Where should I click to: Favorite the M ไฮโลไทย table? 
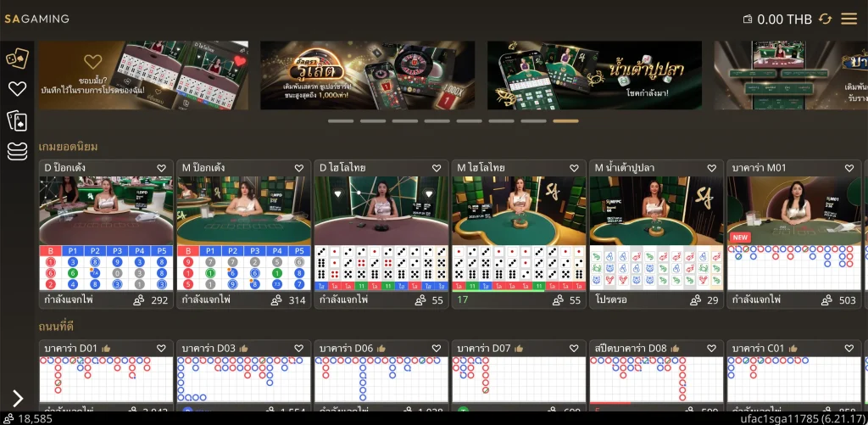574,168
